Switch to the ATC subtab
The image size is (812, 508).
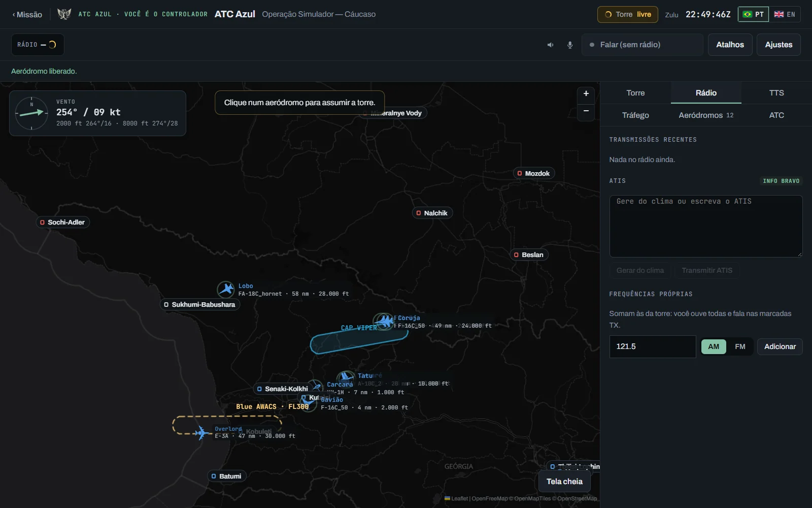(x=776, y=115)
